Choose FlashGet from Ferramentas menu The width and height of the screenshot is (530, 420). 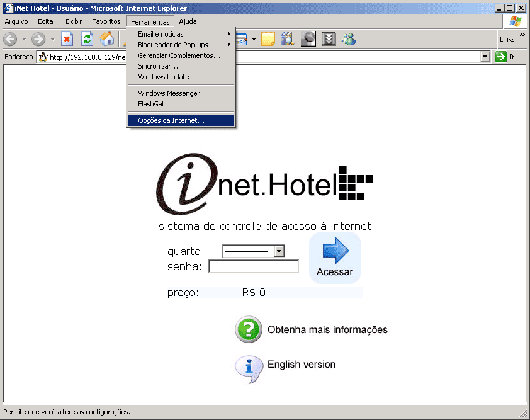(x=181, y=104)
